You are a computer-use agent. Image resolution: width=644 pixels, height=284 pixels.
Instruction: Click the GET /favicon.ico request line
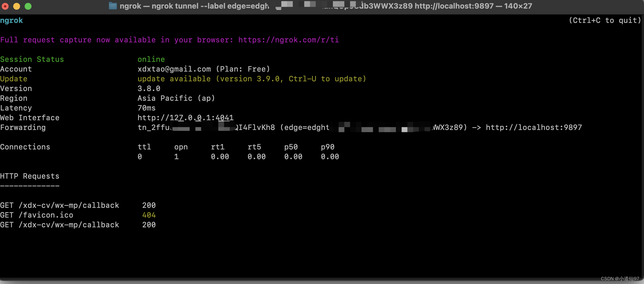(78, 215)
